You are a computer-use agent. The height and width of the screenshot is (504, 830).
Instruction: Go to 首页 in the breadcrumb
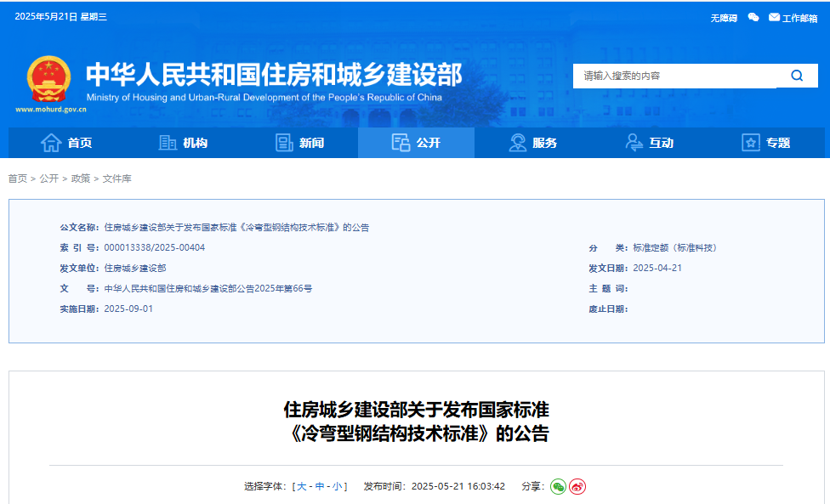click(18, 178)
